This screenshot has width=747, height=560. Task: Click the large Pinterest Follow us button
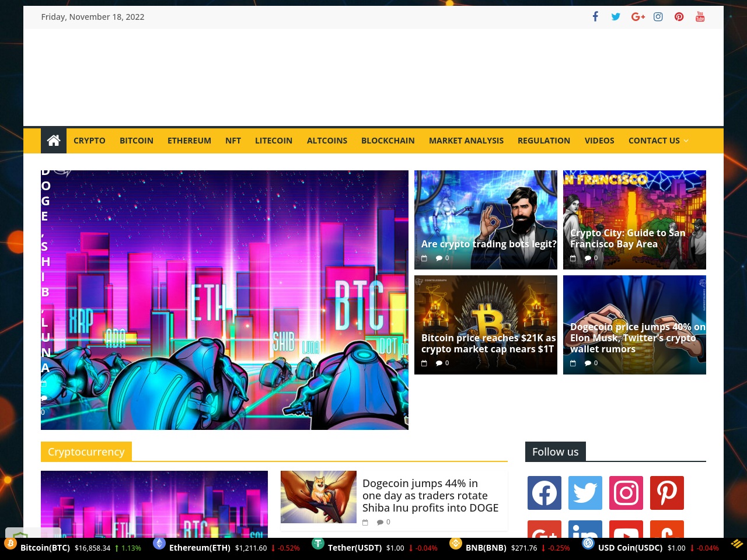(x=667, y=493)
